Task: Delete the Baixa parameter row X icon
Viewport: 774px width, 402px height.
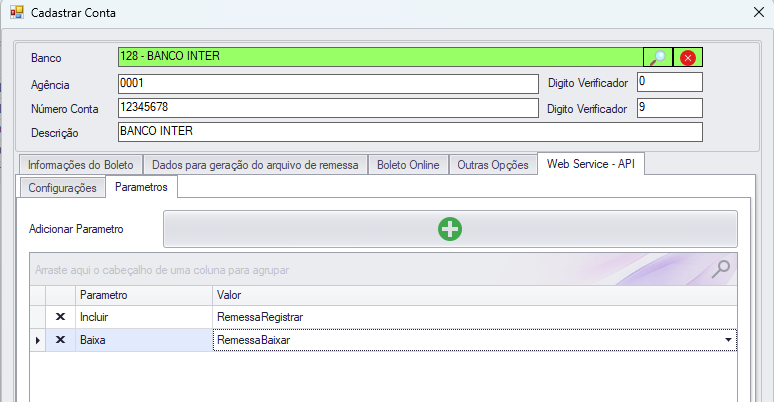Action: [x=60, y=340]
